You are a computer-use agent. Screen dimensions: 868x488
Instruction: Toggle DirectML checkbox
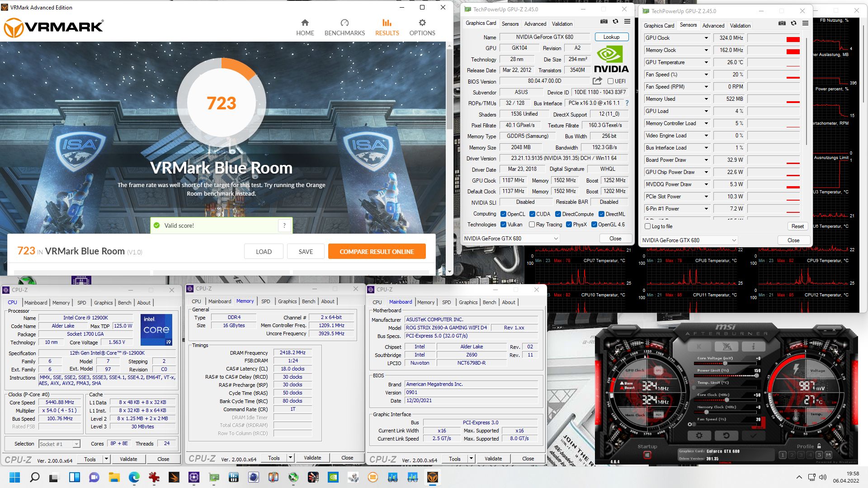coord(601,214)
